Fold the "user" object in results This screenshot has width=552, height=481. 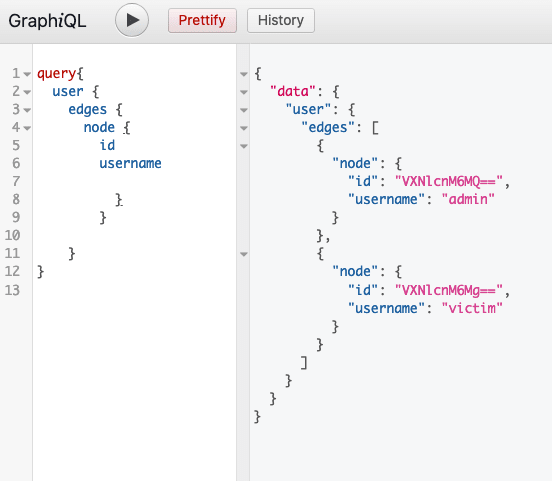pos(244,110)
